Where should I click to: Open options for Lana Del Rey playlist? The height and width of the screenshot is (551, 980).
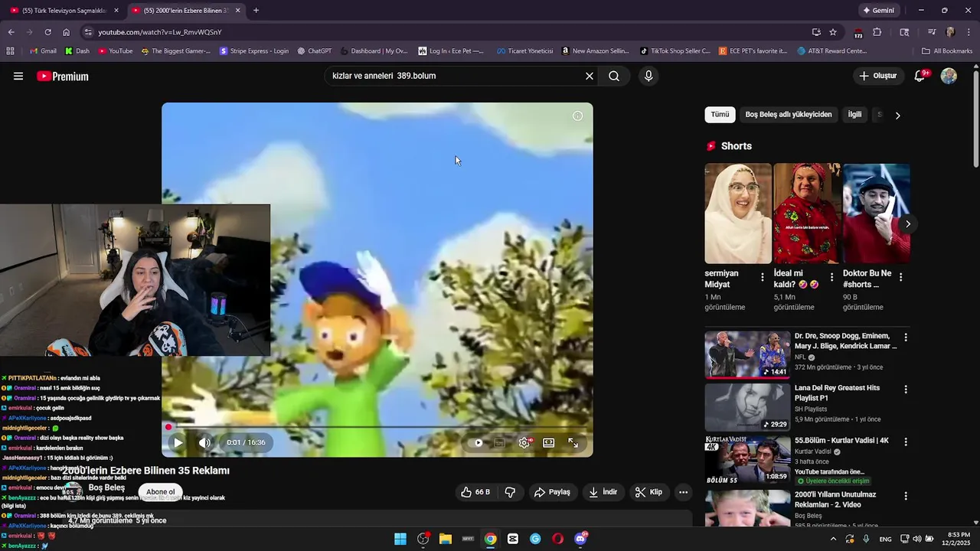pos(906,390)
